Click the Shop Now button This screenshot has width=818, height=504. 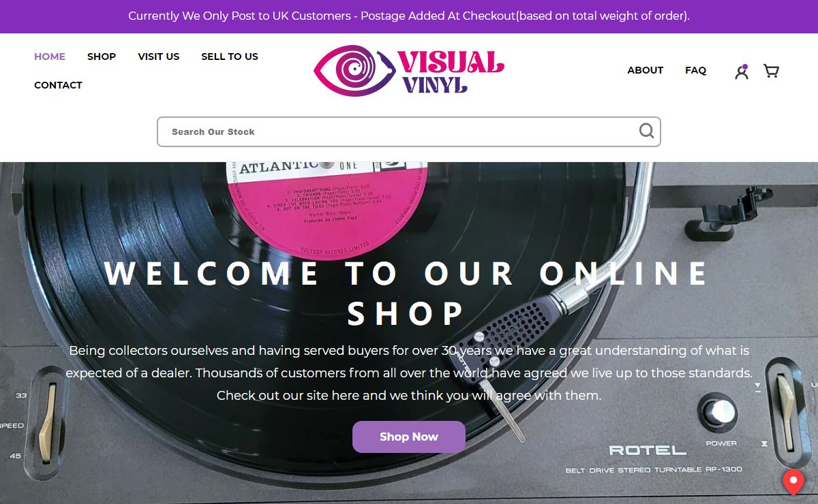pyautogui.click(x=409, y=437)
